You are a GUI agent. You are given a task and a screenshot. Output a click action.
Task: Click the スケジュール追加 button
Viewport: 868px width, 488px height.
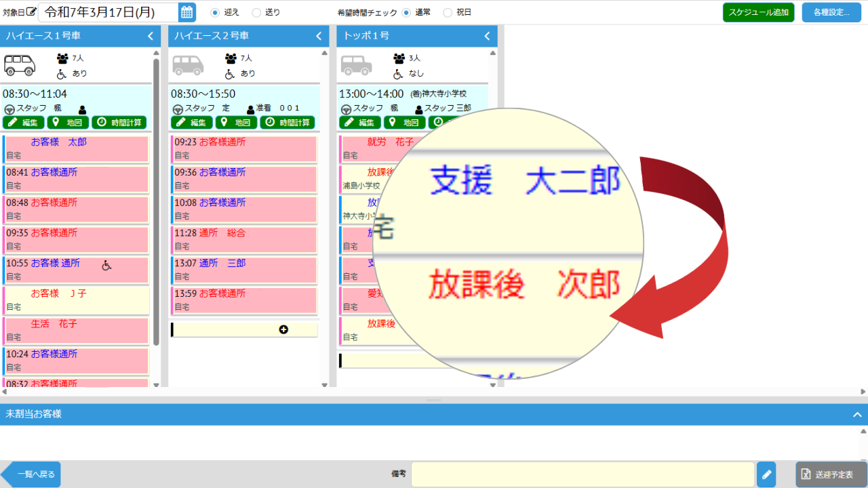pos(758,12)
